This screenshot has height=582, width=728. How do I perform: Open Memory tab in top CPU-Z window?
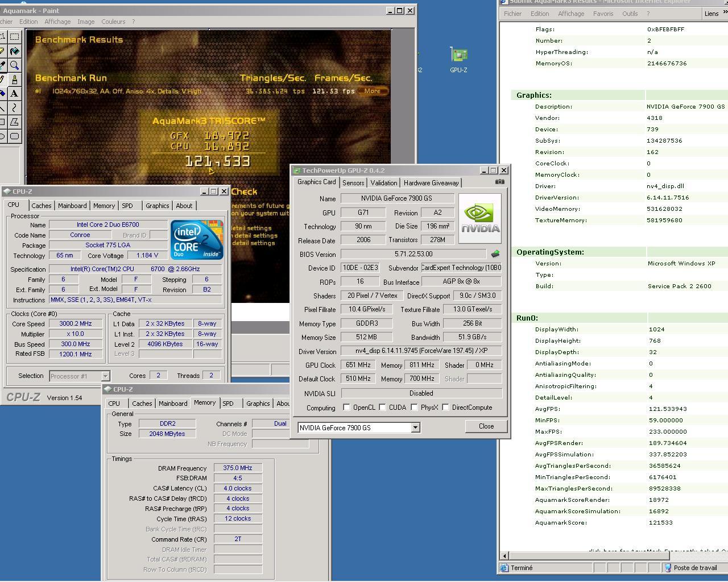pos(104,206)
